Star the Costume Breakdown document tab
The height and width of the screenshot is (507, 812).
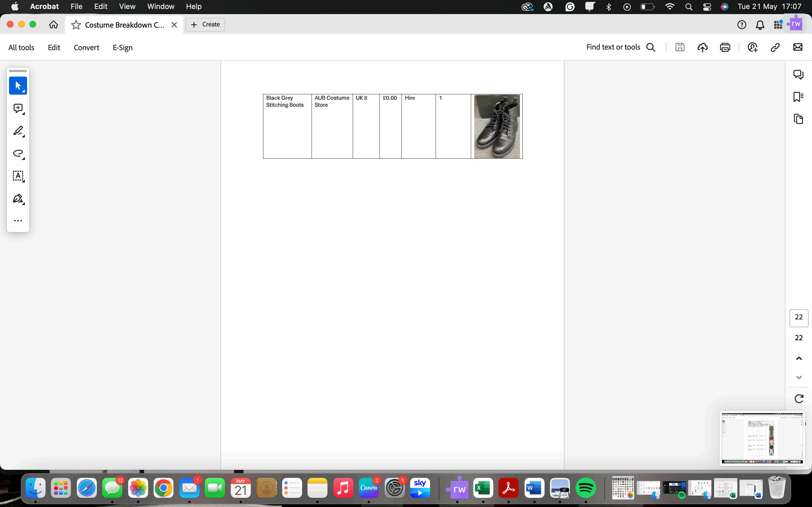(76, 25)
